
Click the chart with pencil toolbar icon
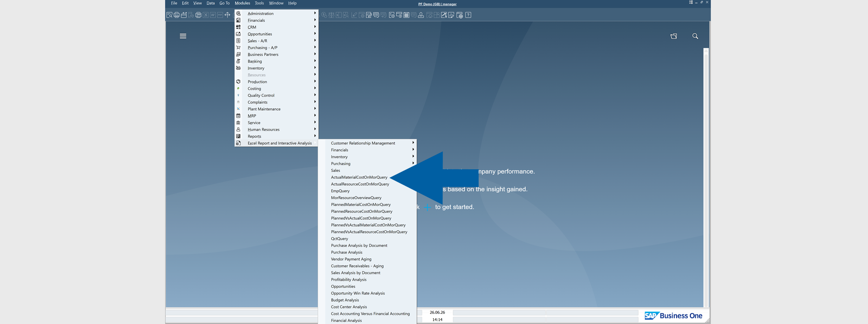(x=451, y=15)
